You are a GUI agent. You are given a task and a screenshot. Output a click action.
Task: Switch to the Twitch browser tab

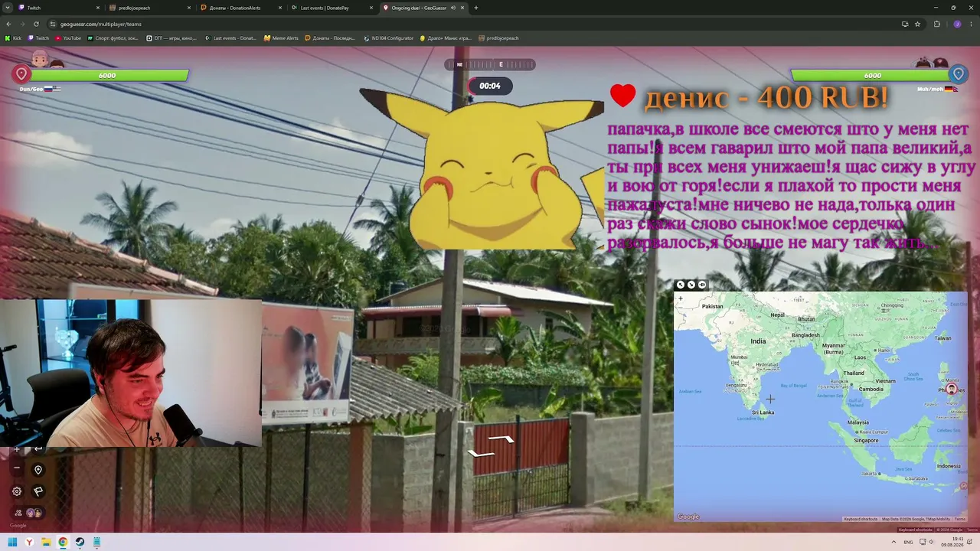click(x=58, y=8)
